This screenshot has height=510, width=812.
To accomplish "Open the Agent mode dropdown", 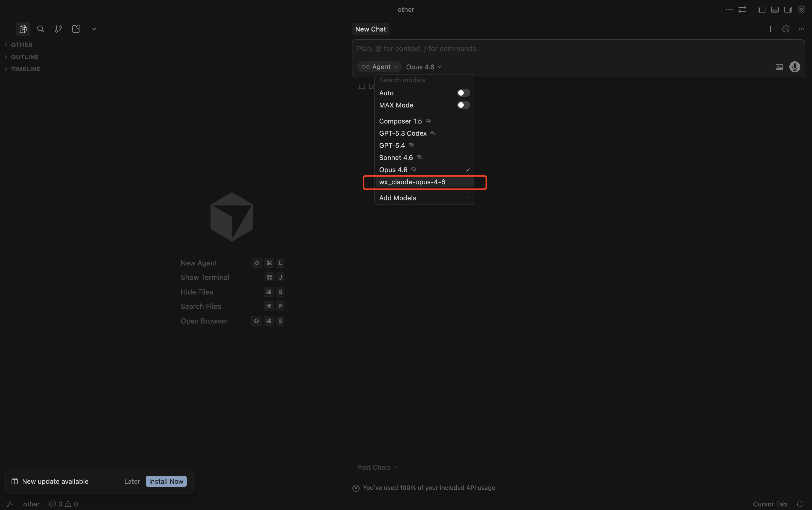I will pos(379,67).
